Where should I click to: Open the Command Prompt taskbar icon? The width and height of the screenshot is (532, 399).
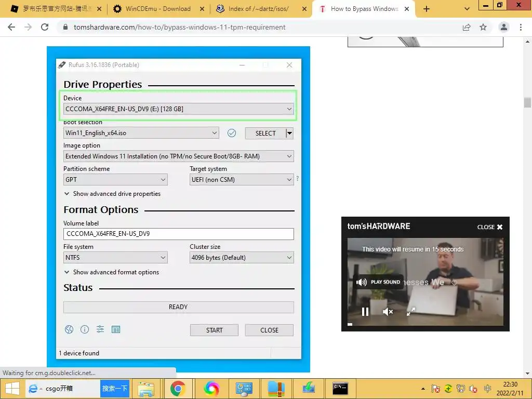pyautogui.click(x=340, y=389)
